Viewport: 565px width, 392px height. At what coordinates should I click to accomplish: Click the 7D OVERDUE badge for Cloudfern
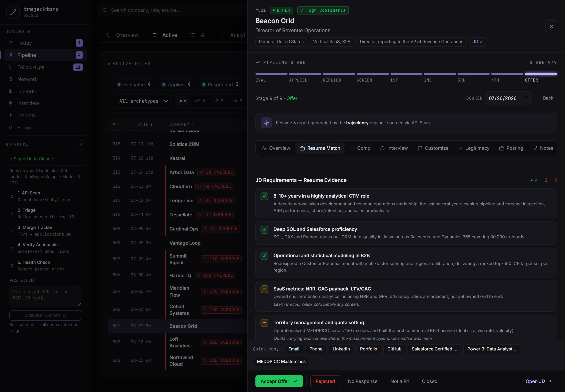214,186
